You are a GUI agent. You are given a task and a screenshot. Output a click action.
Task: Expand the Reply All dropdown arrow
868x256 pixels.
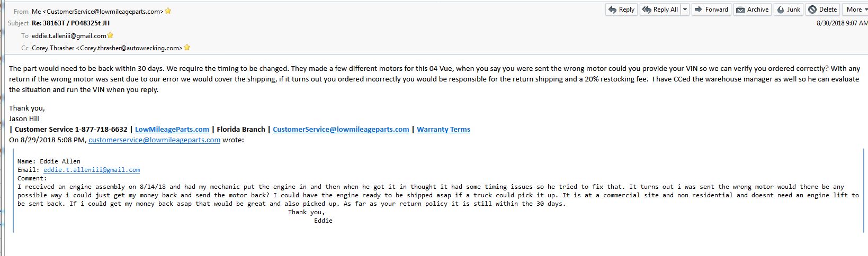[x=685, y=10]
